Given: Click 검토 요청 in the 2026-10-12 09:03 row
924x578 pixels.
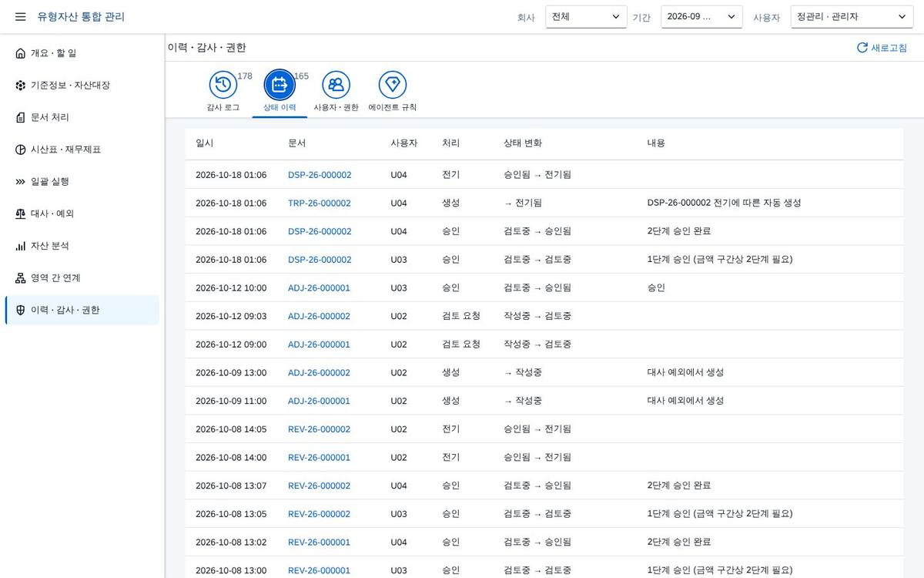Looking at the screenshot, I should click(461, 316).
